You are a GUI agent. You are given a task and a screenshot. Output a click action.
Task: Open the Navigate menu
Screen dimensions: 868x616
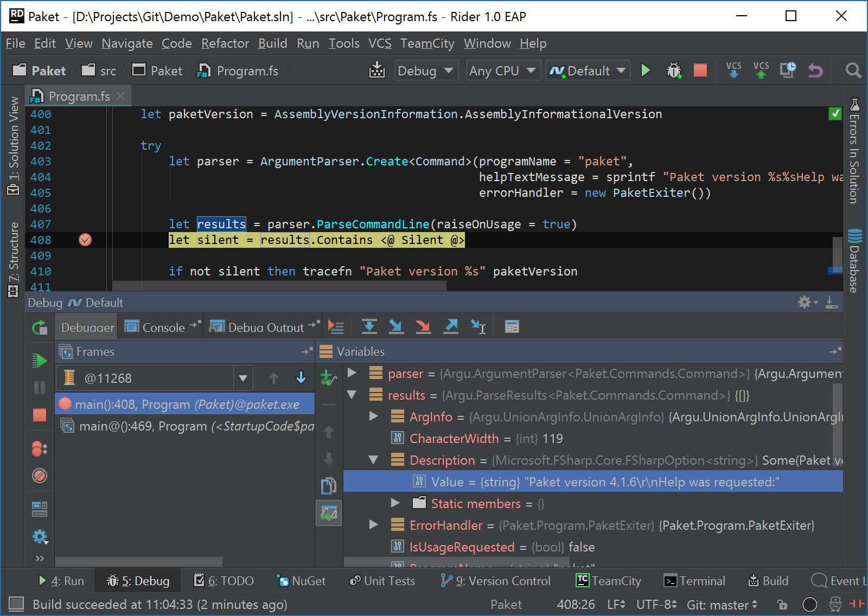coord(127,43)
